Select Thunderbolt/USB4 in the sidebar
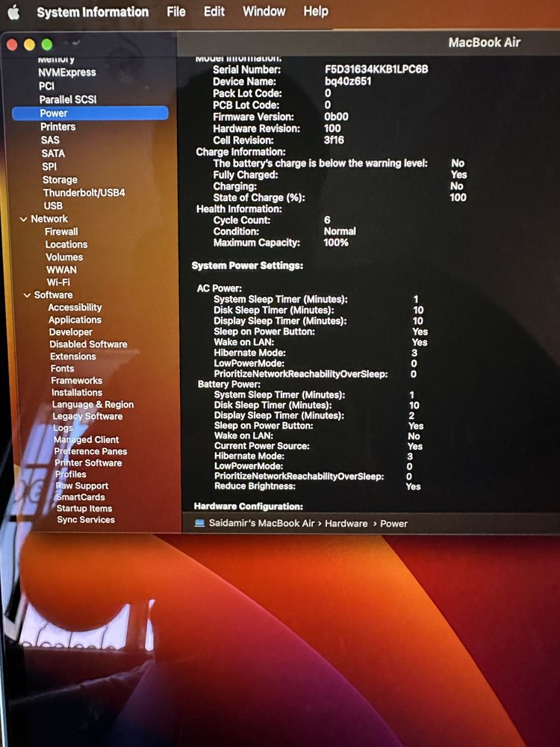This screenshot has width=560, height=747. click(x=84, y=193)
